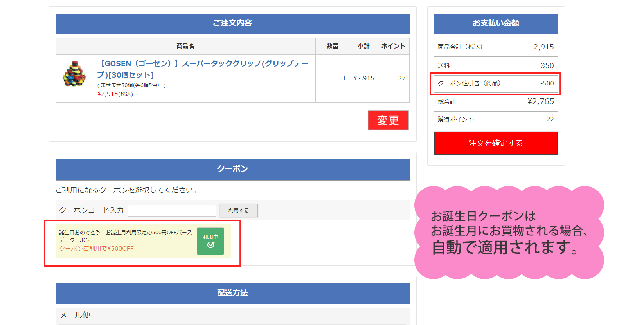
Task: Click the ポイント column header
Action: pyautogui.click(x=393, y=46)
